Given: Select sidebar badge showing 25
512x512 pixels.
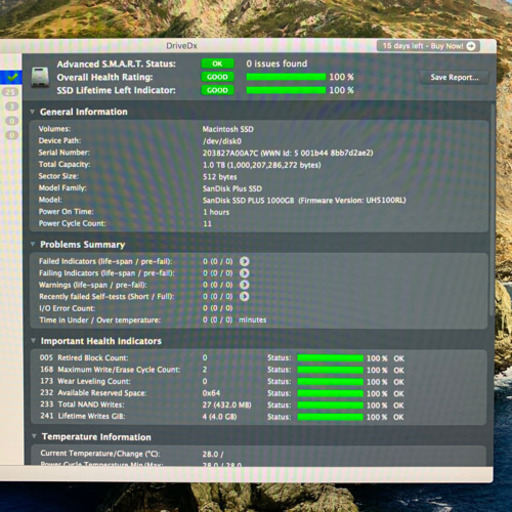Looking at the screenshot, I should pos(10,92).
